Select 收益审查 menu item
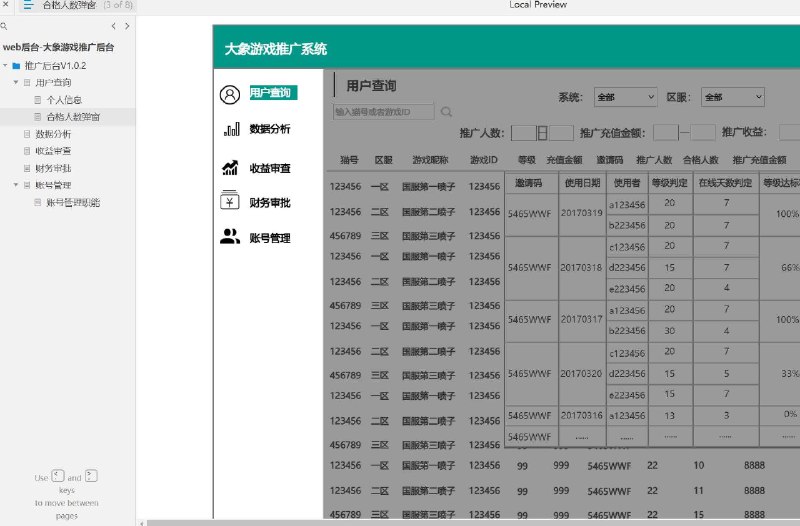Image resolution: width=800 pixels, height=526 pixels. [270, 168]
